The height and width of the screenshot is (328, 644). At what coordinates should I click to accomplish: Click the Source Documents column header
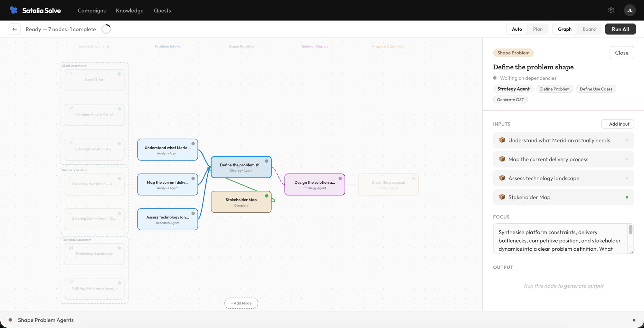(x=94, y=46)
